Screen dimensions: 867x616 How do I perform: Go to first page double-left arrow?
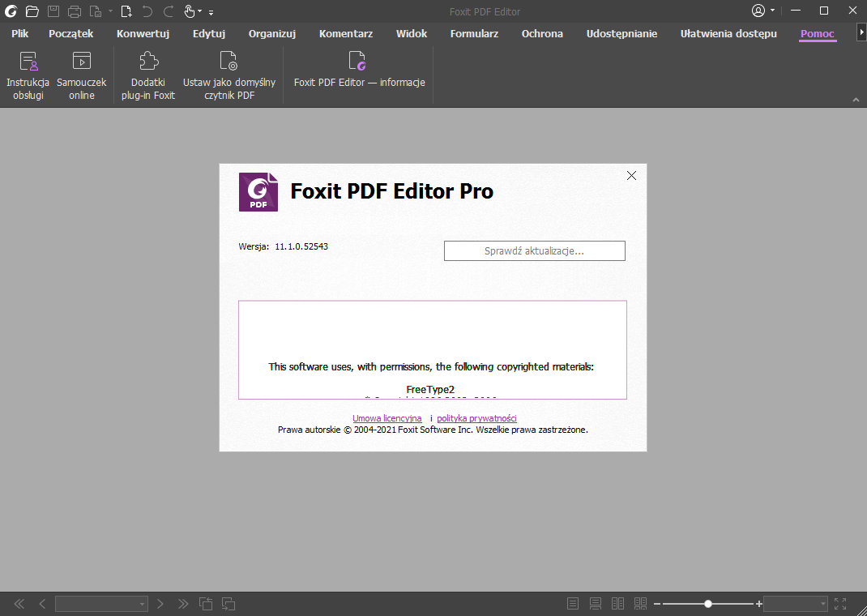pos(19,604)
